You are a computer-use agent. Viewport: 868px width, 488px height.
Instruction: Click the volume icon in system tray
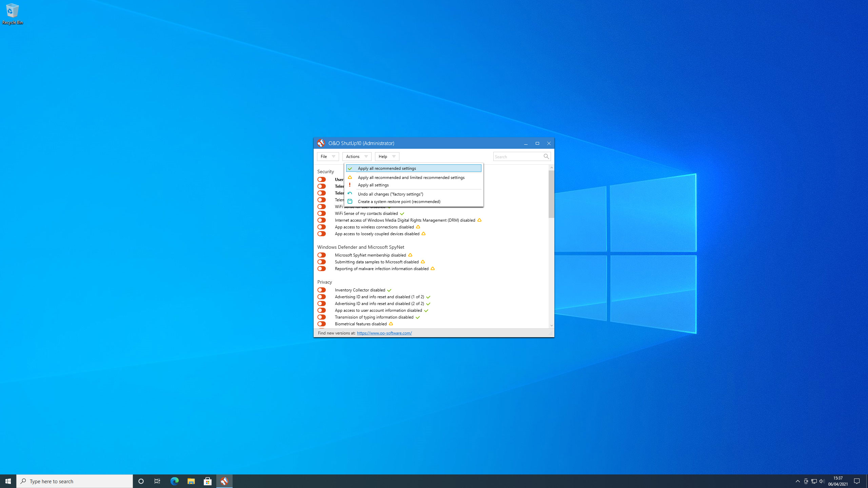point(822,481)
